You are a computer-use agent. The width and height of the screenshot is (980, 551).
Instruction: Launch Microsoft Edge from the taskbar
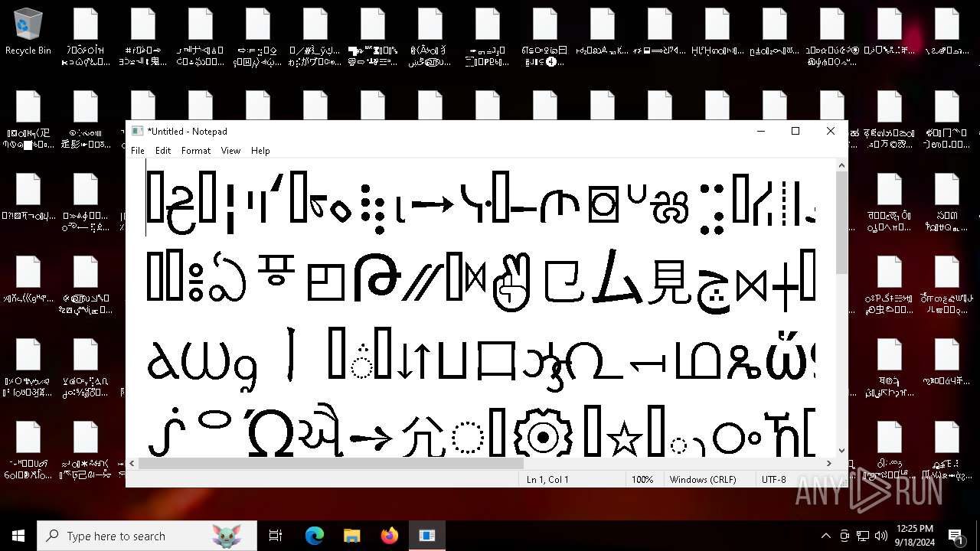(315, 536)
